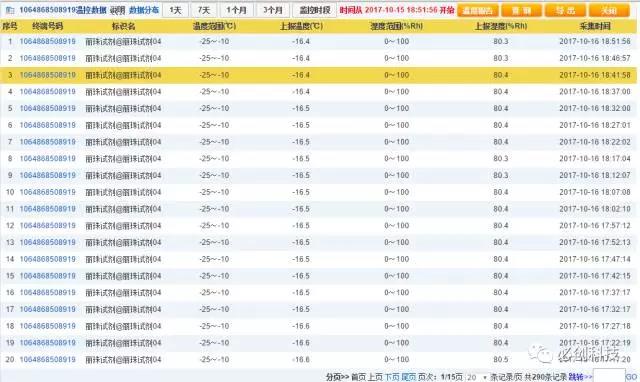The width and height of the screenshot is (640, 382).
Task: Click the 湿度范围(%Rh) column header
Action: [x=396, y=27]
